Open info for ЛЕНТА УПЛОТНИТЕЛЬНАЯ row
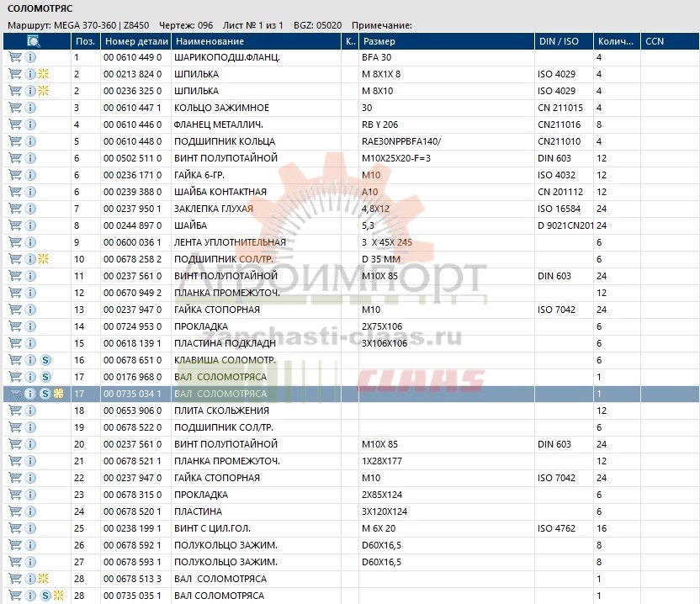 click(x=30, y=242)
